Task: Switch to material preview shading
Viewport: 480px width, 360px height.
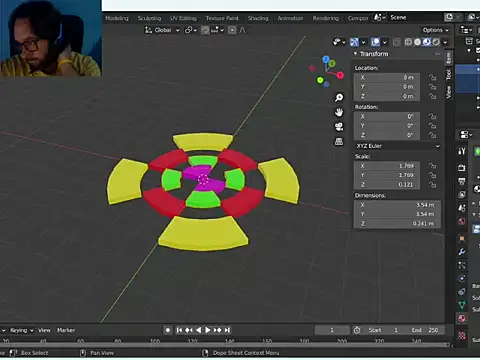Action: click(427, 42)
